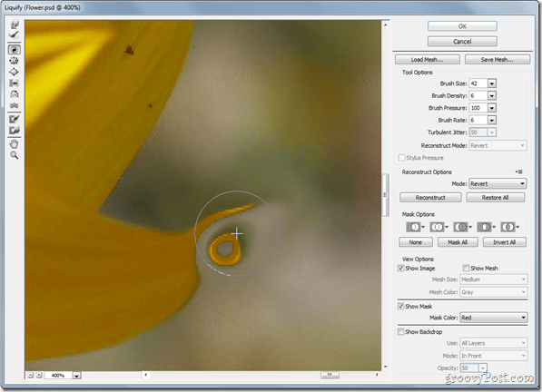This screenshot has height=392, width=542.
Task: Select the Twirl Clockwise tool
Action: pos(15,50)
